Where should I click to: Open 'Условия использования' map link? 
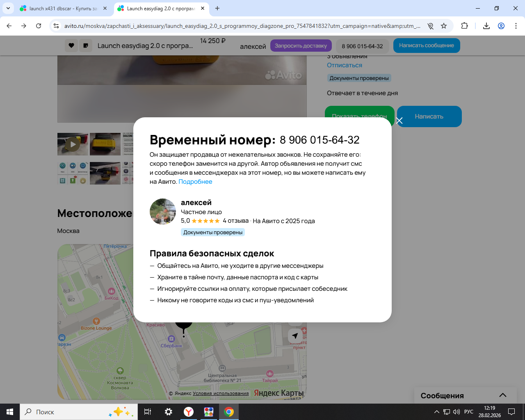click(221, 393)
